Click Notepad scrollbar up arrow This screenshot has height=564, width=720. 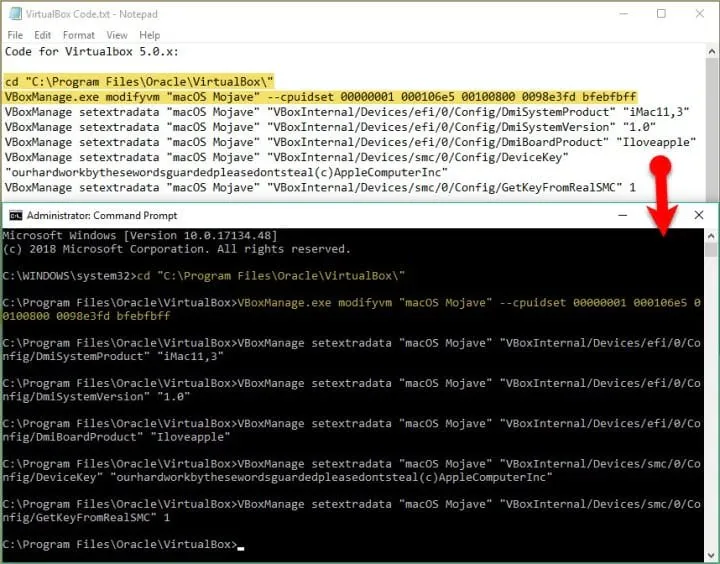coord(712,51)
